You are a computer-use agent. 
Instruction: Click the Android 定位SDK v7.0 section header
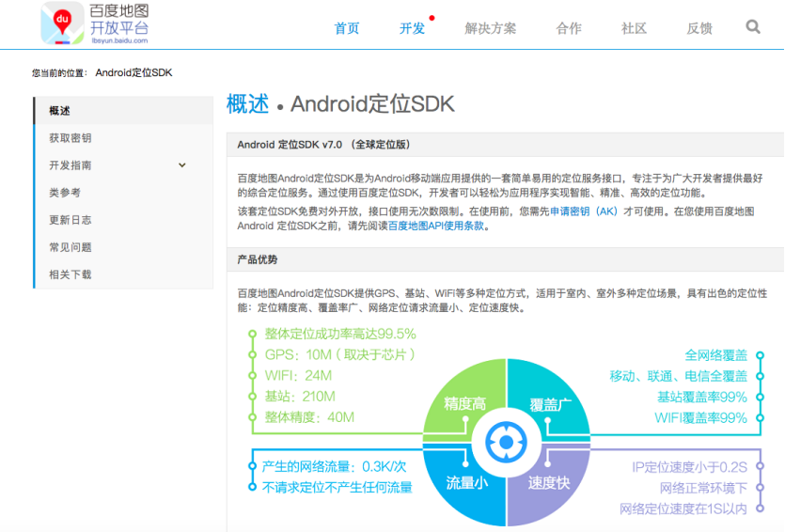pos(505,145)
